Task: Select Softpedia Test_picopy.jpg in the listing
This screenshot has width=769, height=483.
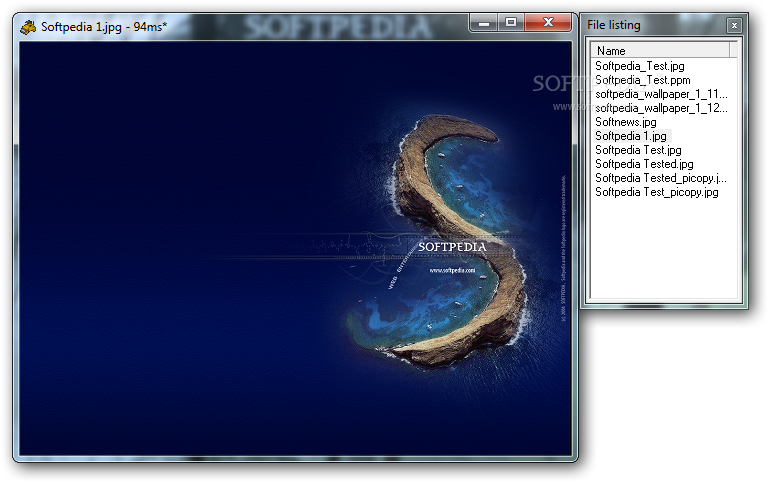Action: (x=657, y=192)
